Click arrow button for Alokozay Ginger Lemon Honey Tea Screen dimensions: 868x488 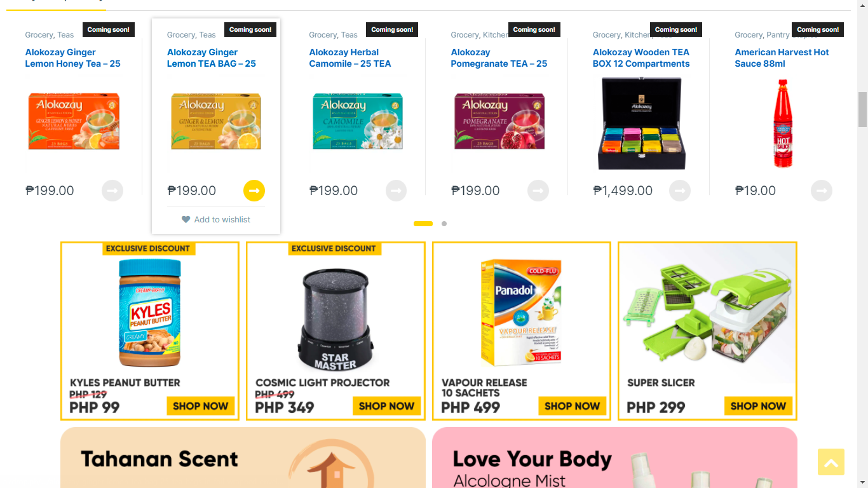[112, 191]
